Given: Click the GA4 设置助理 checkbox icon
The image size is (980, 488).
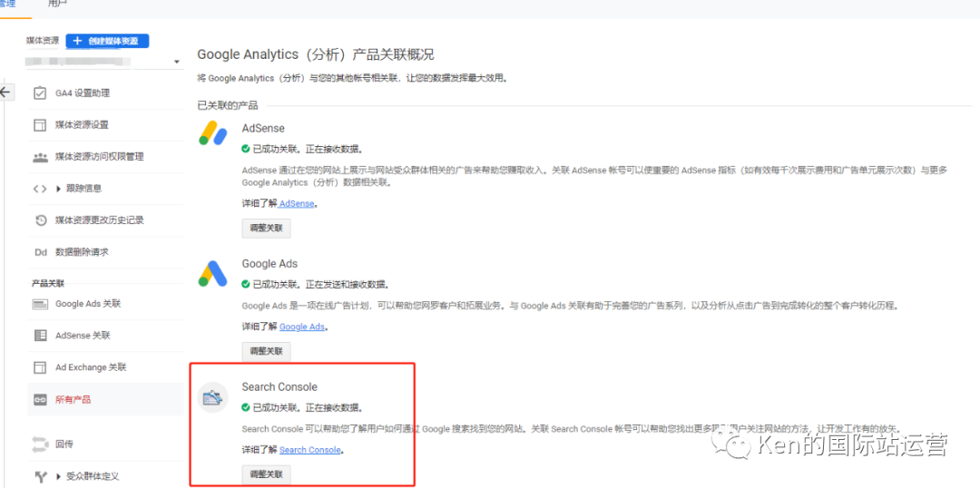Looking at the screenshot, I should click(40, 93).
